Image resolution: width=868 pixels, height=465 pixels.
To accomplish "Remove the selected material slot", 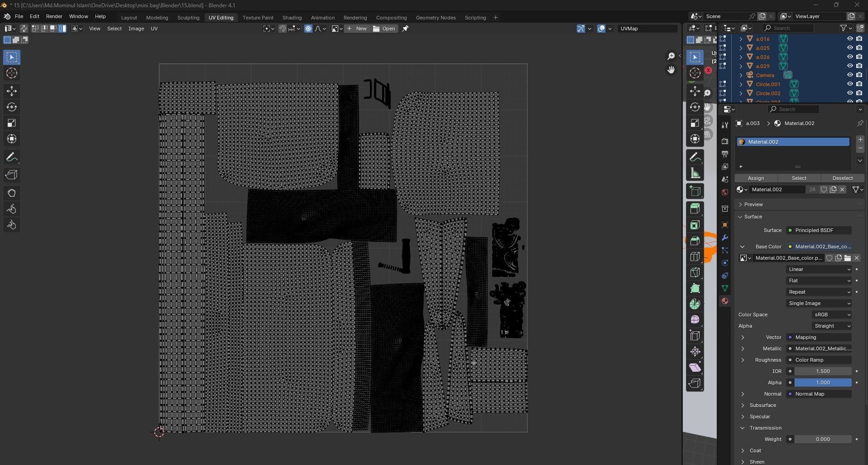I will pos(860,149).
